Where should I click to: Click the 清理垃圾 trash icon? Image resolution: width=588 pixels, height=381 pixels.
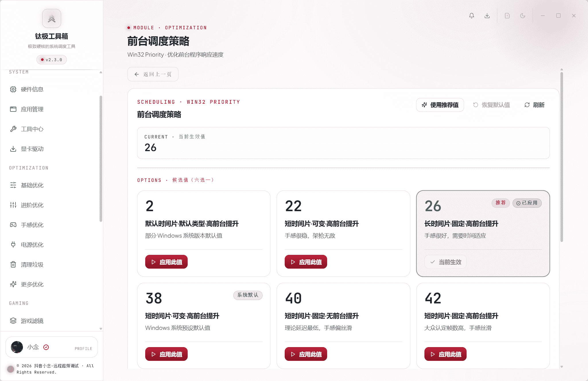(13, 265)
